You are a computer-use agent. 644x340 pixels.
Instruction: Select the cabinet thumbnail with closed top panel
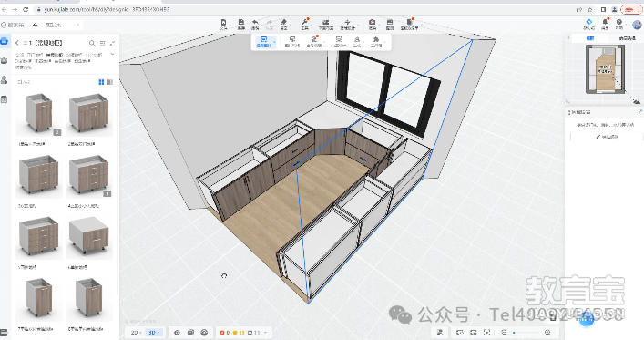(x=89, y=236)
